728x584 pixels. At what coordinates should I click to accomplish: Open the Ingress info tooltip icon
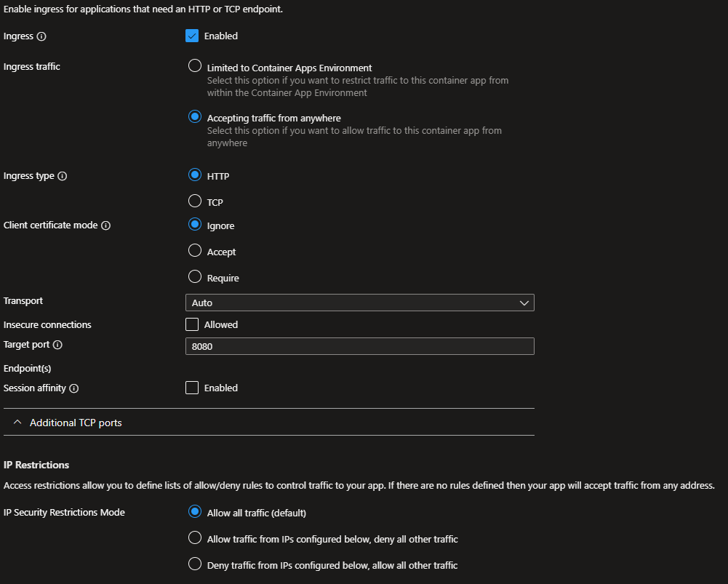[x=41, y=36]
